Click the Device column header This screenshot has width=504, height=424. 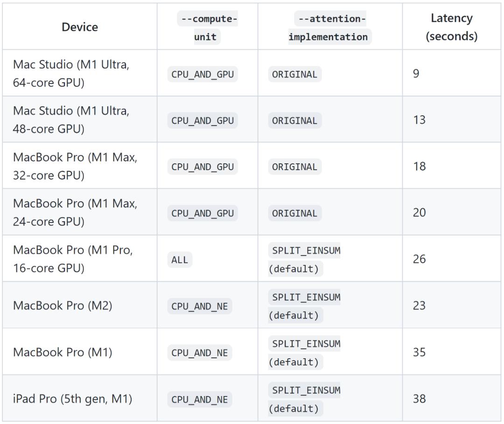point(80,27)
